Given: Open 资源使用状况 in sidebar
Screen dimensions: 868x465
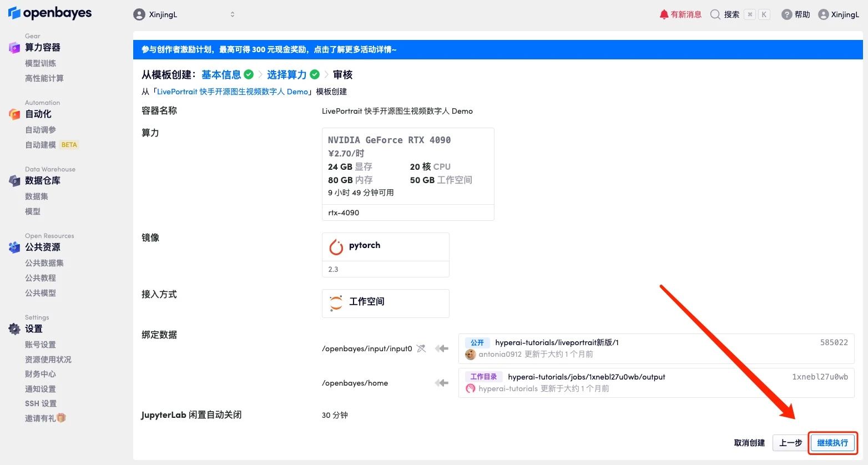Looking at the screenshot, I should (48, 360).
